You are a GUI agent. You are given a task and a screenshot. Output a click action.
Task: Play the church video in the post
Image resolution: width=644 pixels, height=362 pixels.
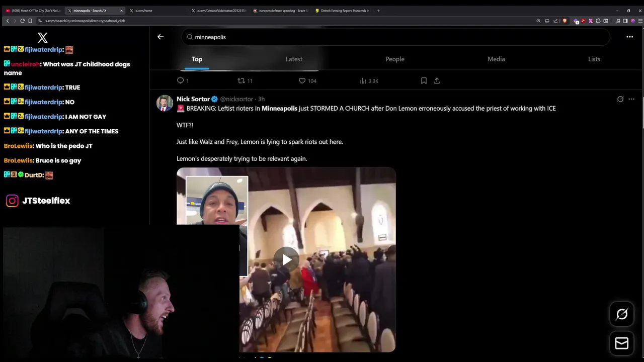click(x=286, y=259)
